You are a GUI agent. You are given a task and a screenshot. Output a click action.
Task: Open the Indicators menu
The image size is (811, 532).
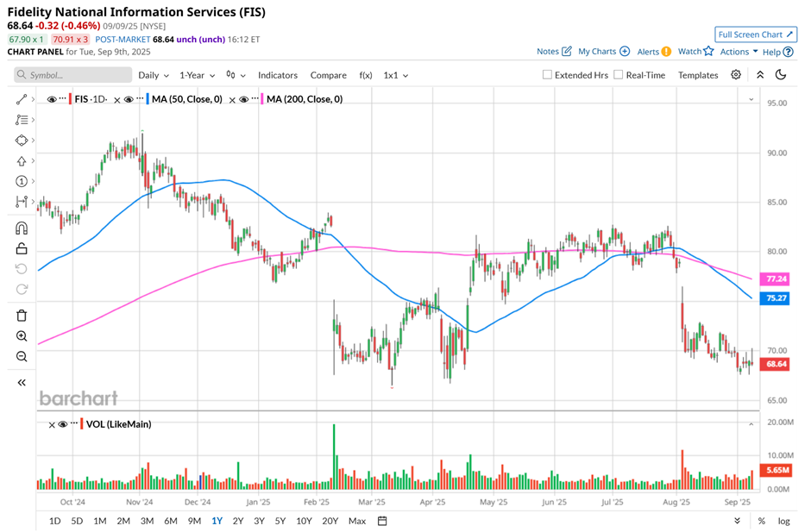click(x=278, y=75)
